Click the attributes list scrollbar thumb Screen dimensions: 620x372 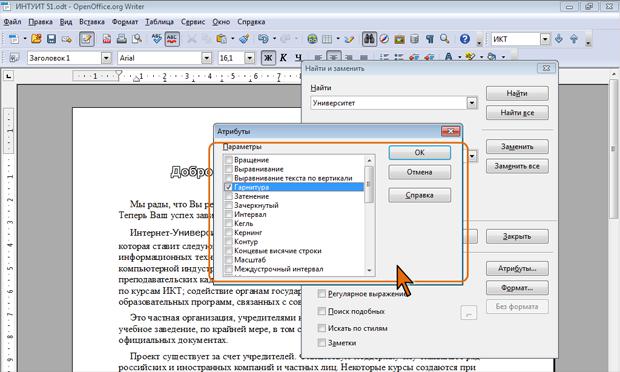pyautogui.click(x=369, y=184)
